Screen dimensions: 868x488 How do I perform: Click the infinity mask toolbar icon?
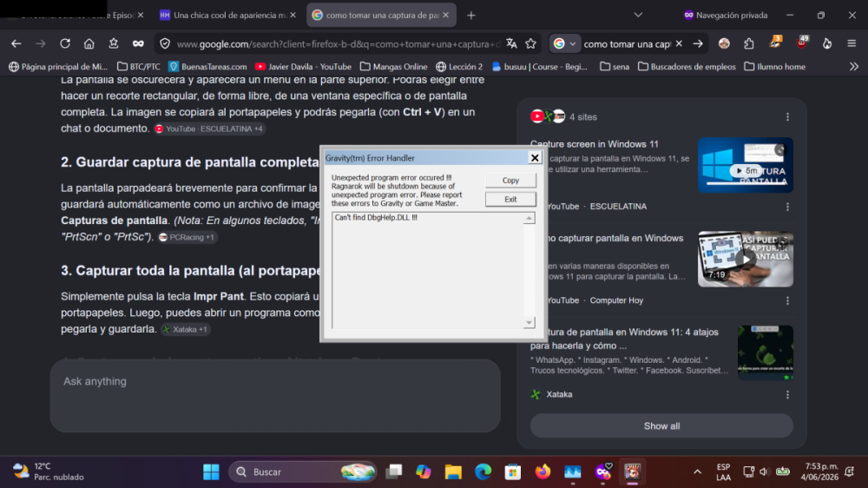(138, 43)
